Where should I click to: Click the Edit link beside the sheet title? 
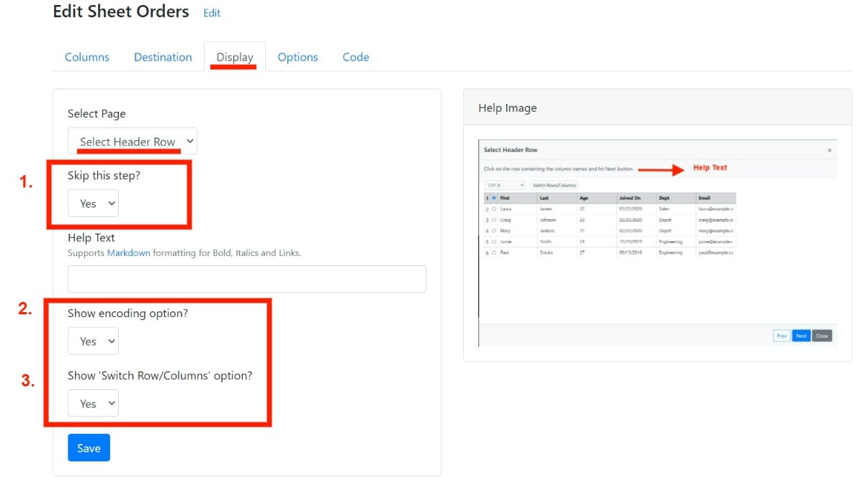212,13
